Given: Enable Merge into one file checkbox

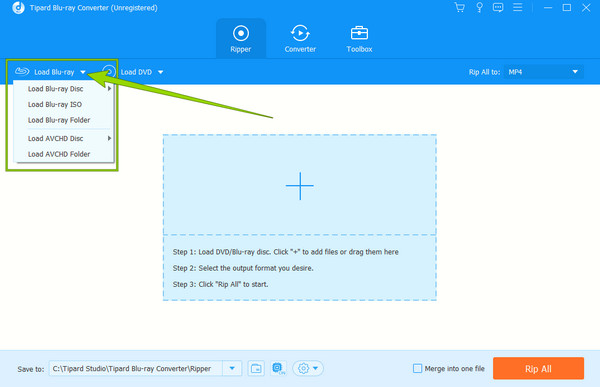Looking at the screenshot, I should (x=417, y=369).
